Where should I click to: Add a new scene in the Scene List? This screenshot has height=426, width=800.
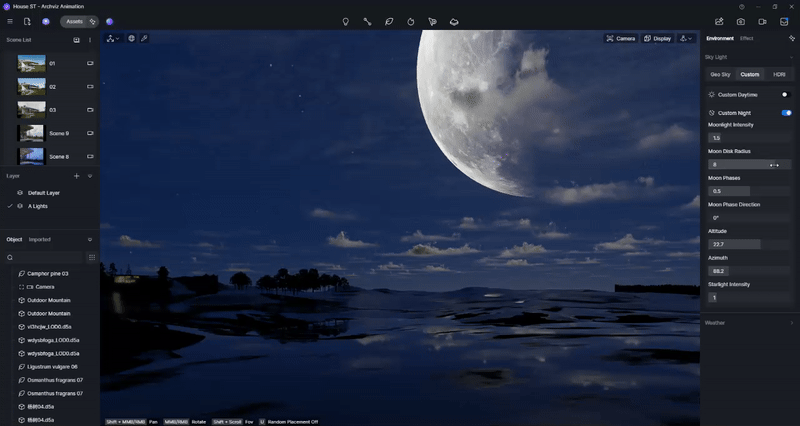[76, 40]
